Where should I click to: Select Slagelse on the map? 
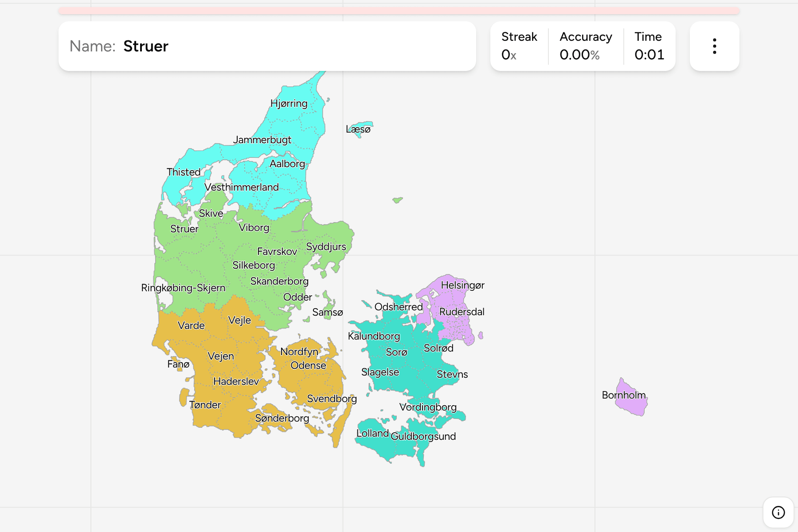[380, 372]
